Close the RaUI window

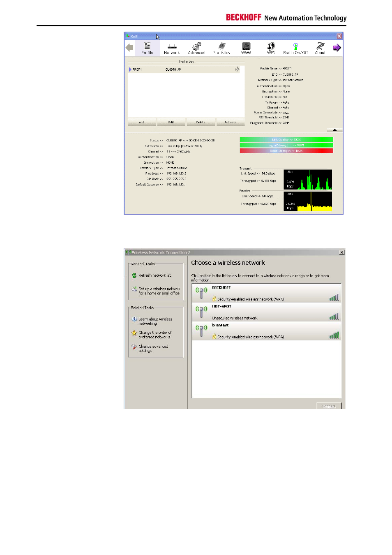tap(339, 36)
